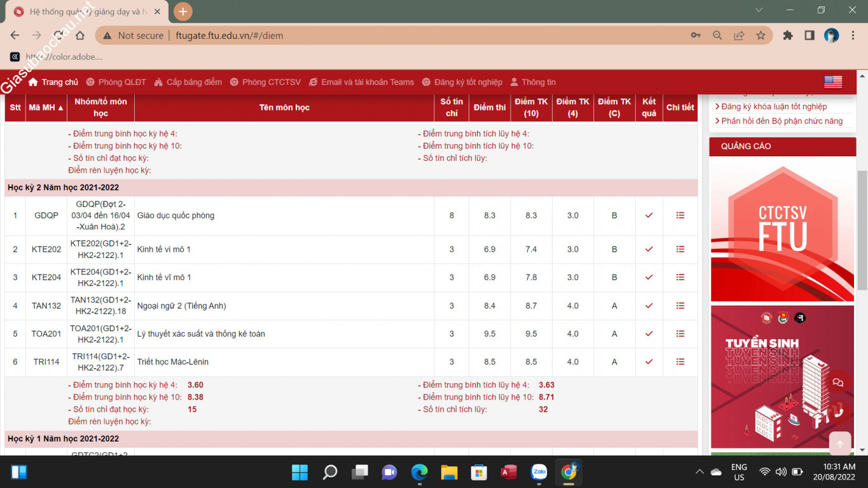
Task: Open details icon for Giáo dục quốc phòng
Action: (680, 215)
